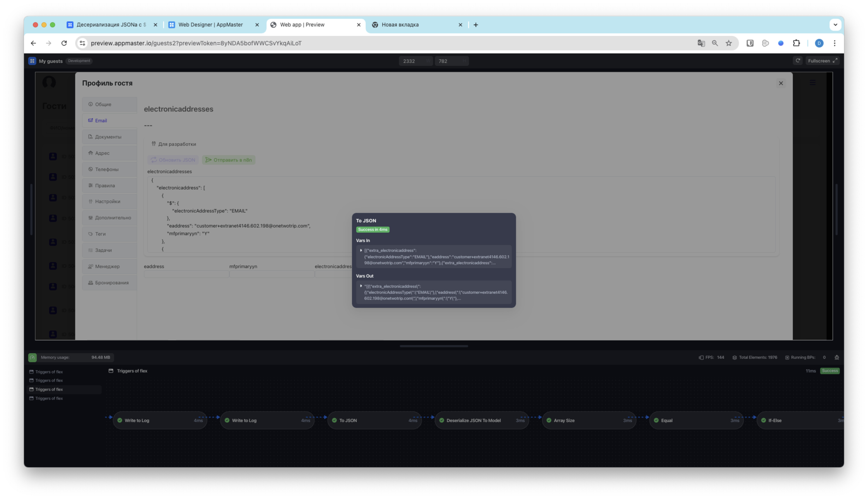Close the Профиль гостя dialog
Viewport: 868px width, 499px height.
click(781, 83)
